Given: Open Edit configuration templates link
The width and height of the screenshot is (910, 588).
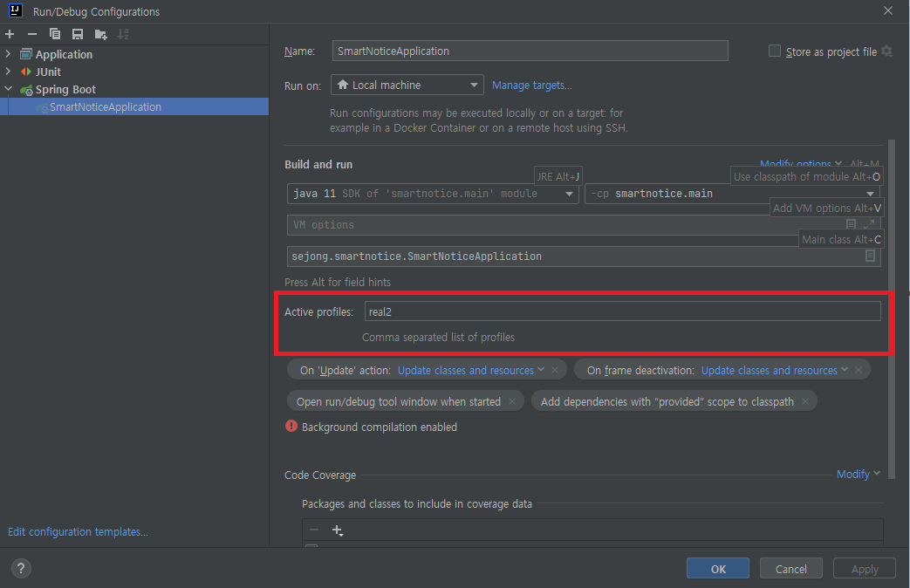Looking at the screenshot, I should (78, 531).
